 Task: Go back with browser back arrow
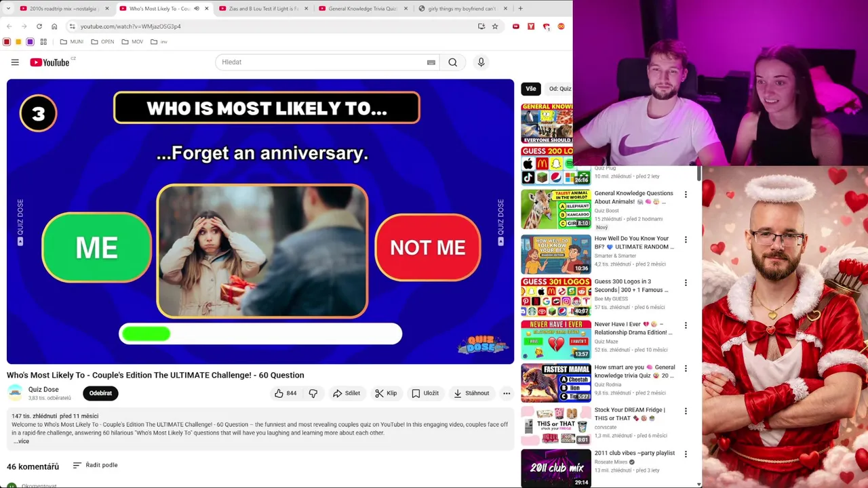[9, 26]
